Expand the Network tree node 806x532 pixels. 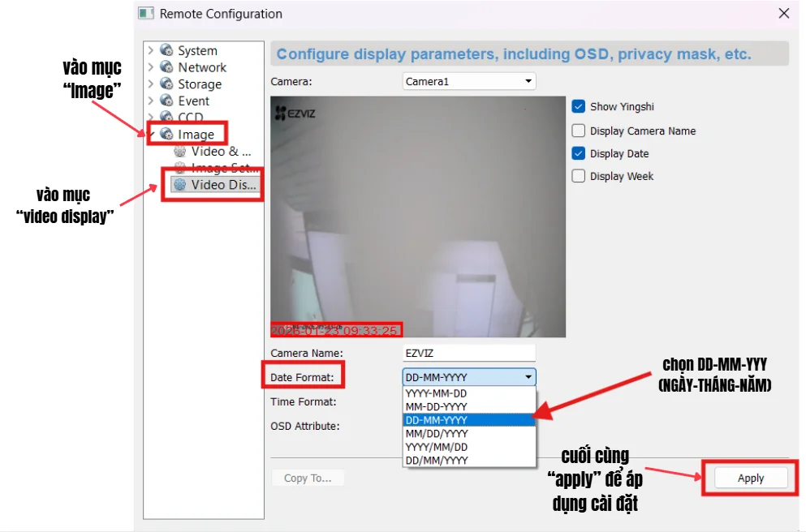(x=149, y=66)
